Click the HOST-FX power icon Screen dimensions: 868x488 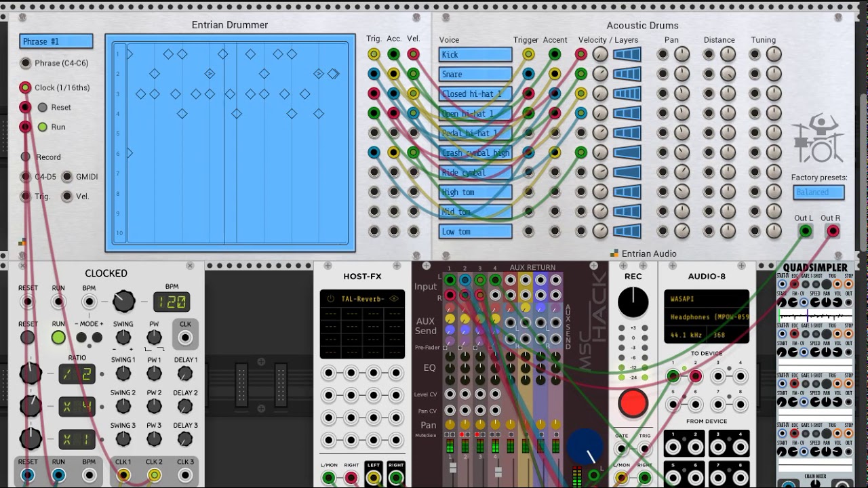click(330, 298)
